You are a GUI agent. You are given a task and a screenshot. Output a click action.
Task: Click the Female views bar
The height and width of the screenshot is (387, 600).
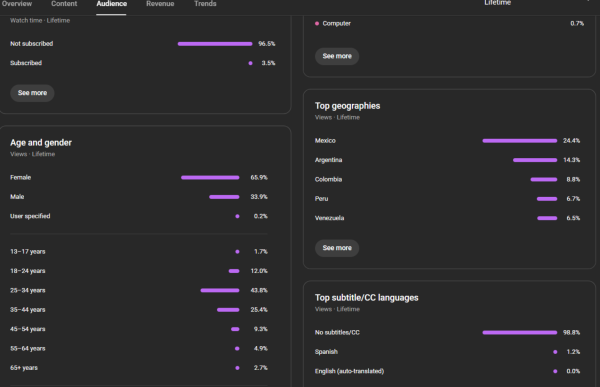click(x=210, y=178)
